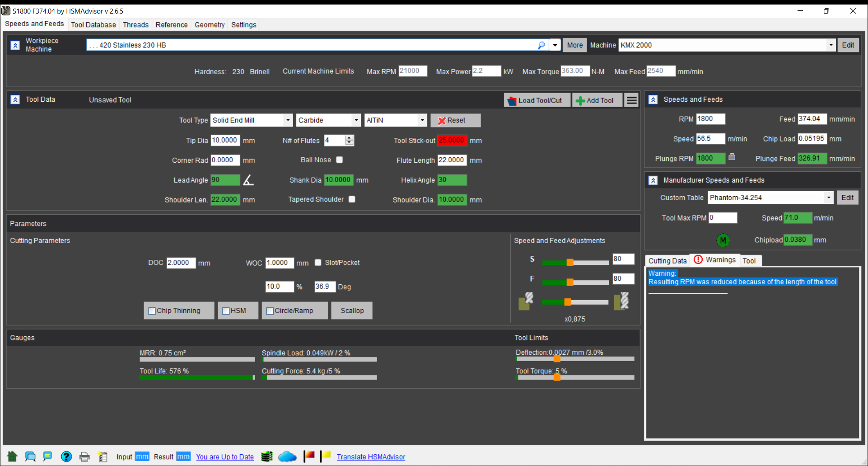The height and width of the screenshot is (466, 868).
Task: Expand the AlTiN coating dropdown
Action: pos(422,120)
